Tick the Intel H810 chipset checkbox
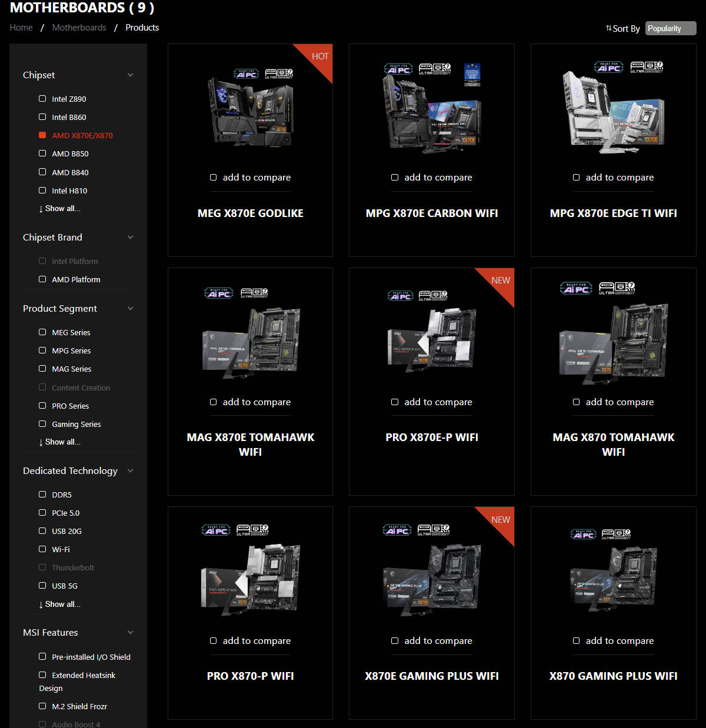This screenshot has width=706, height=728. (x=42, y=191)
